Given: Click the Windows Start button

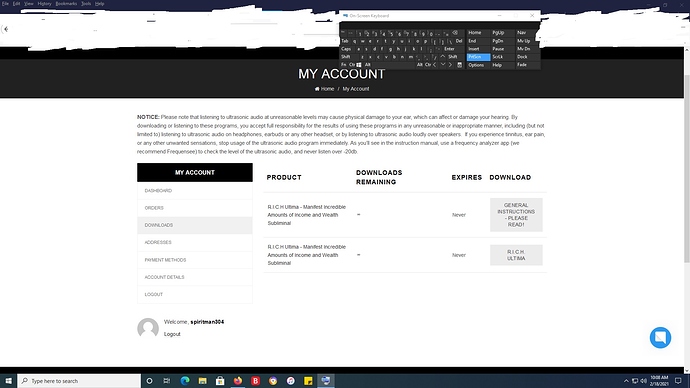Looking at the screenshot, I should tap(8, 381).
